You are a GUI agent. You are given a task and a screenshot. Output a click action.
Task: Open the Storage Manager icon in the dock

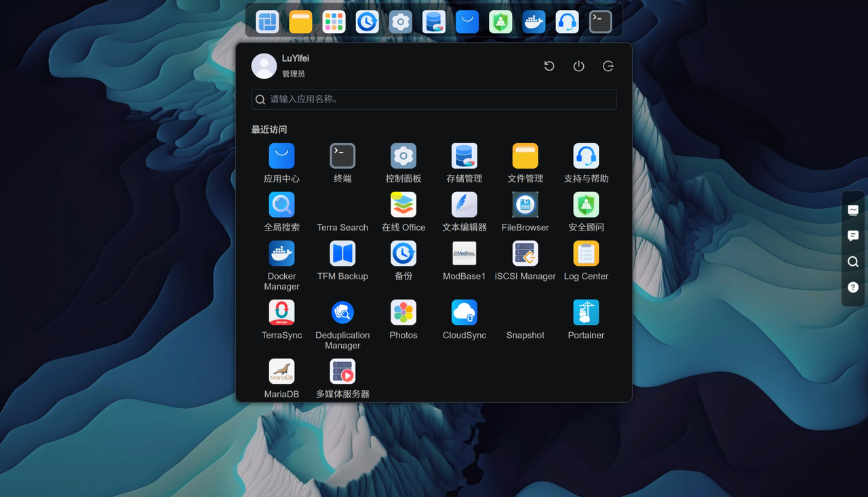coord(433,22)
